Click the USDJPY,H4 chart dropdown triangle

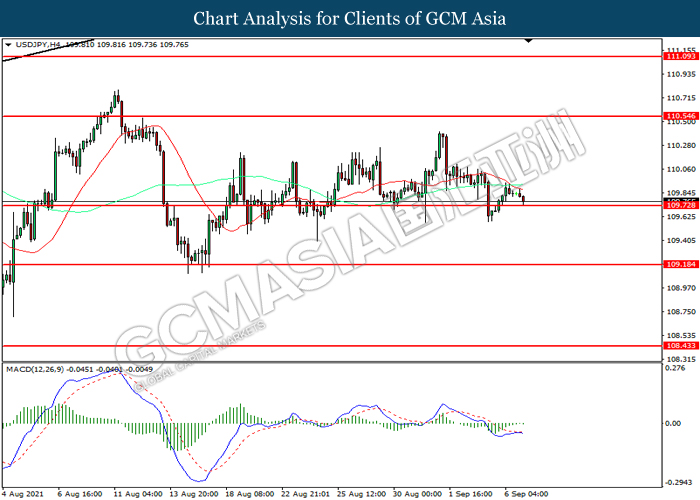click(x=8, y=45)
